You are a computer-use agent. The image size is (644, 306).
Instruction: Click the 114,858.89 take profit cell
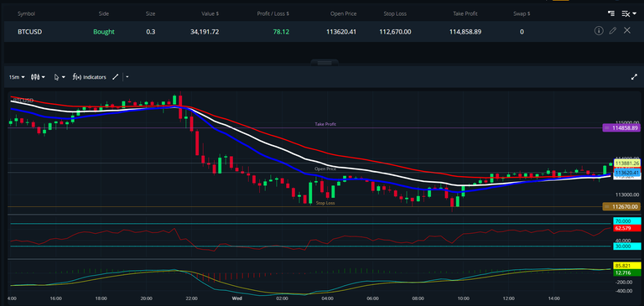[465, 32]
